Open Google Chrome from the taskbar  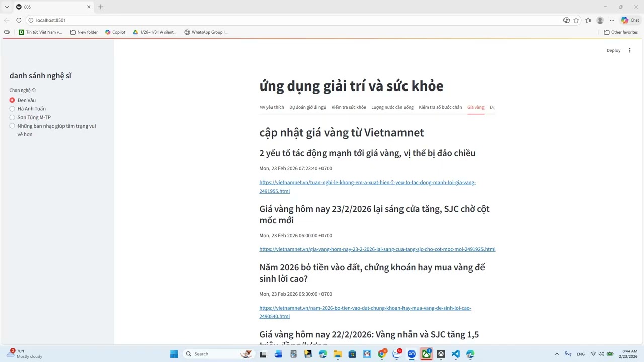pos(382,354)
